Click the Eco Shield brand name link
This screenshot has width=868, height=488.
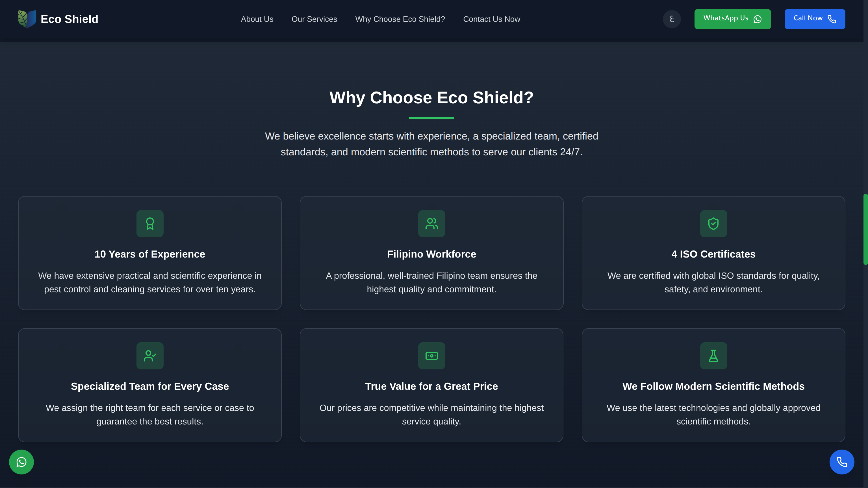70,19
